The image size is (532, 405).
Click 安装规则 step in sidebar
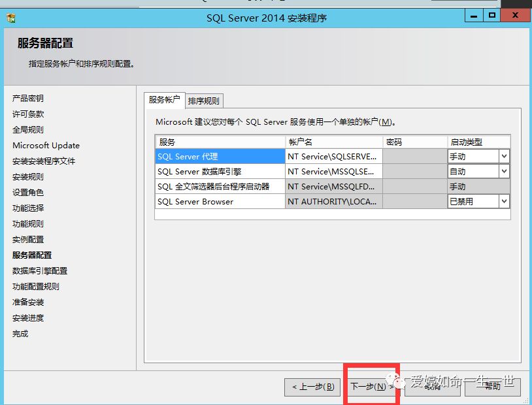(x=28, y=177)
